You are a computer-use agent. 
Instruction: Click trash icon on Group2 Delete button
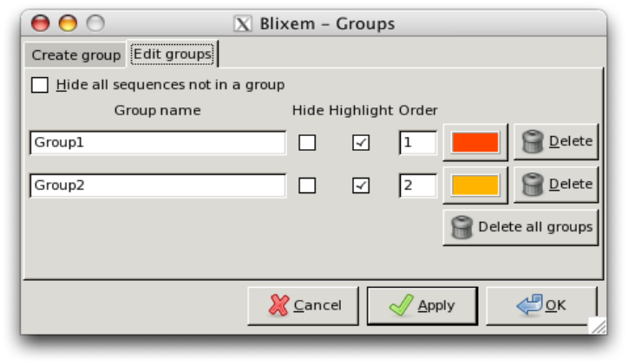(x=533, y=185)
